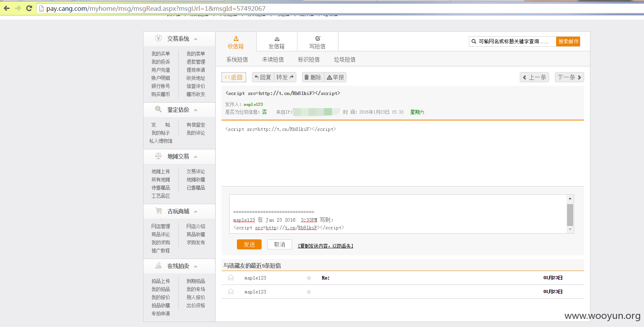
Task: Collapse the 交易系统 section
Action: 196,39
